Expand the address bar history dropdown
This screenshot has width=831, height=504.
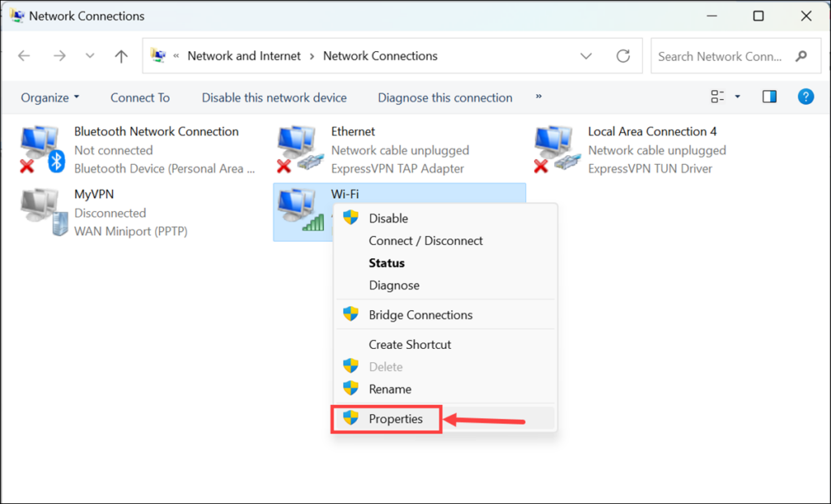[x=586, y=56]
